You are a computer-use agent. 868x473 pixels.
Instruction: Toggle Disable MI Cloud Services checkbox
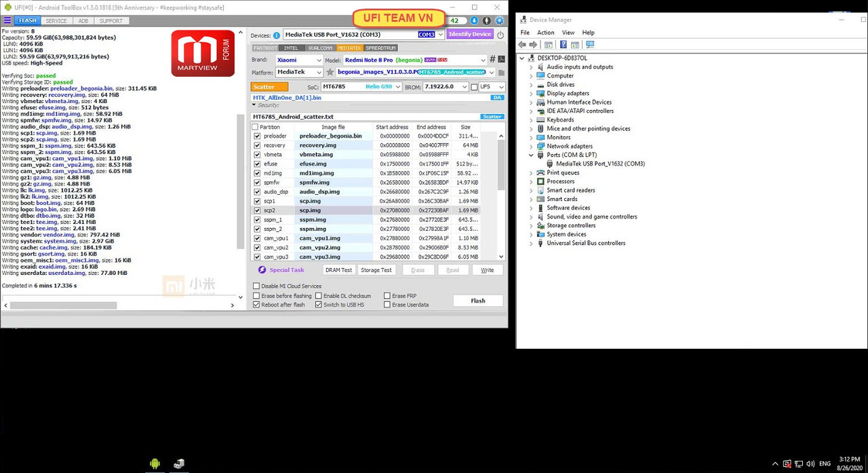[x=256, y=286]
